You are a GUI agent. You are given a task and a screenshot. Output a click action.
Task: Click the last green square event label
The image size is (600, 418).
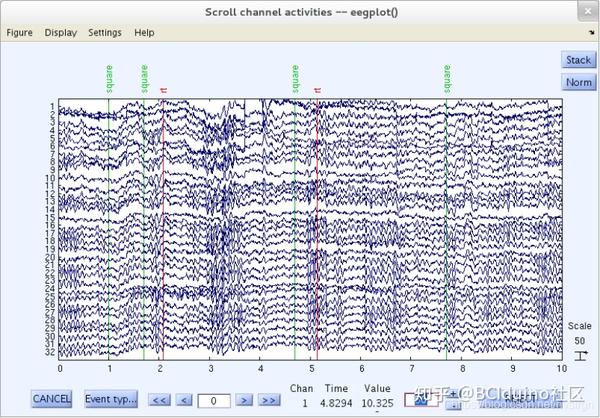point(446,80)
